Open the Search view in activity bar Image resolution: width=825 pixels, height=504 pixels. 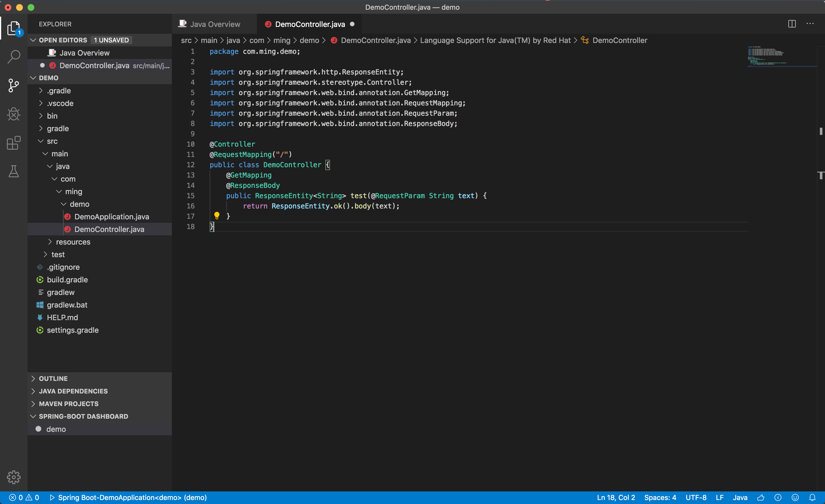tap(14, 57)
